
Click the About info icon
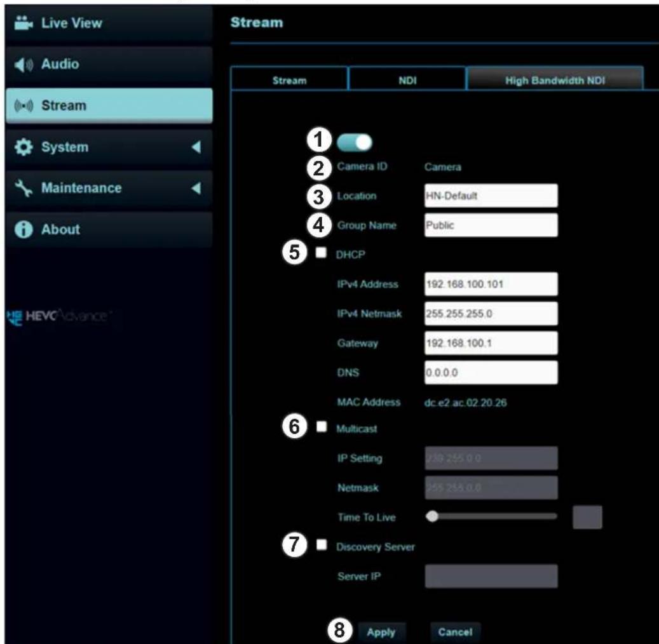point(24,229)
